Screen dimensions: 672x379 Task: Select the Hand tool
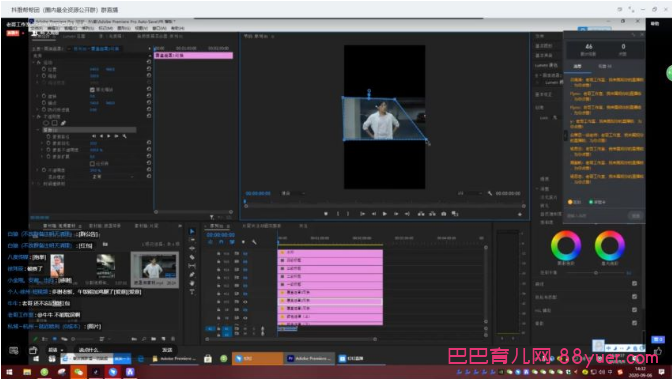tap(192, 283)
